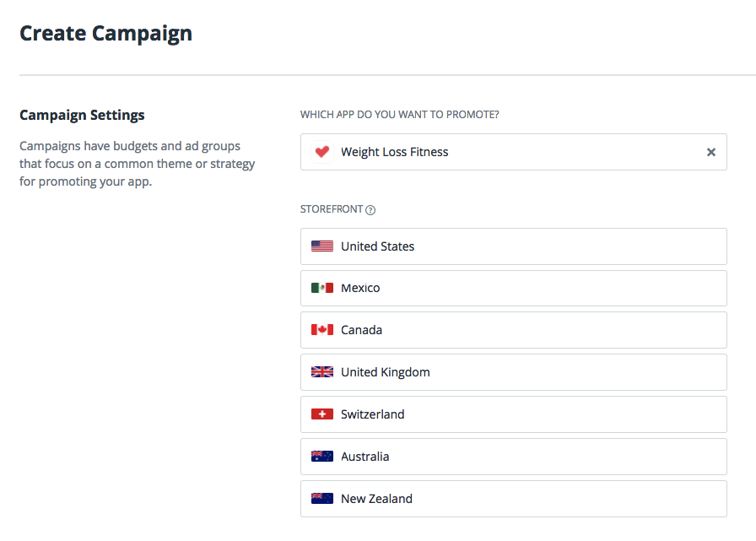756x541 pixels.
Task: Select United Kingdom storefront row
Action: pos(513,372)
